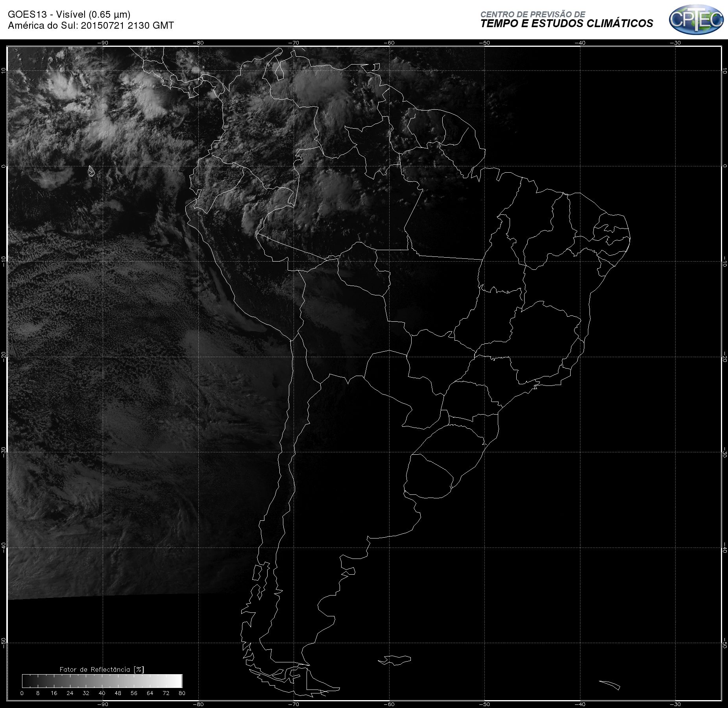
Task: Click the 'Fator de Reflectância [%]' legend label
Action: (102, 669)
